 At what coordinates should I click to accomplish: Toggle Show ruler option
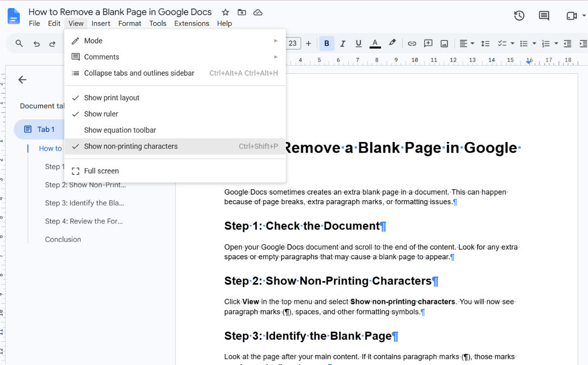click(x=175, y=114)
